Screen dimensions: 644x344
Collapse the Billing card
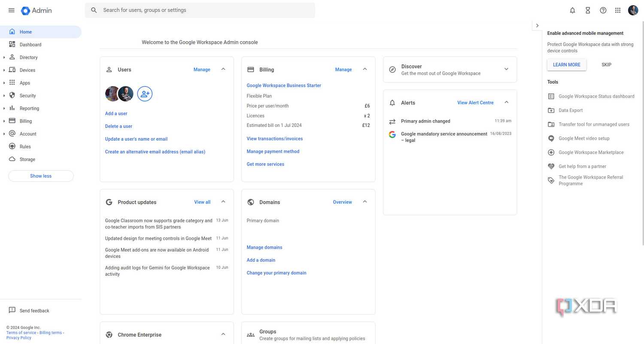365,69
